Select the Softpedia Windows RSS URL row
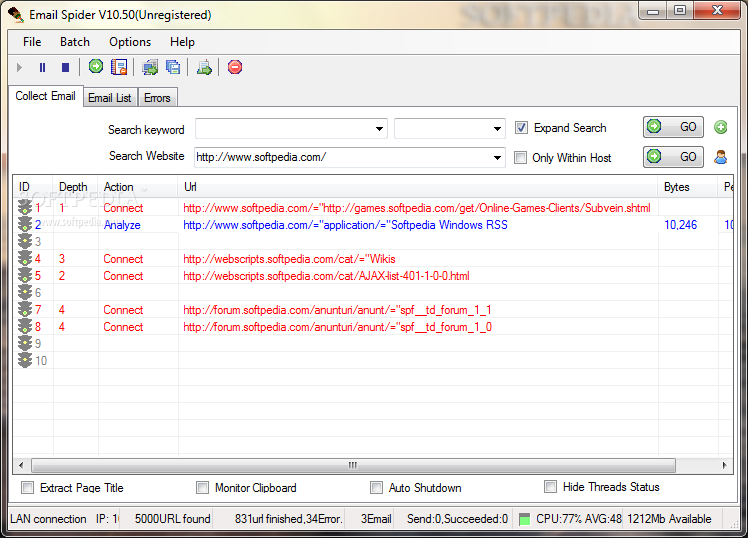This screenshot has width=748, height=538. (x=345, y=225)
